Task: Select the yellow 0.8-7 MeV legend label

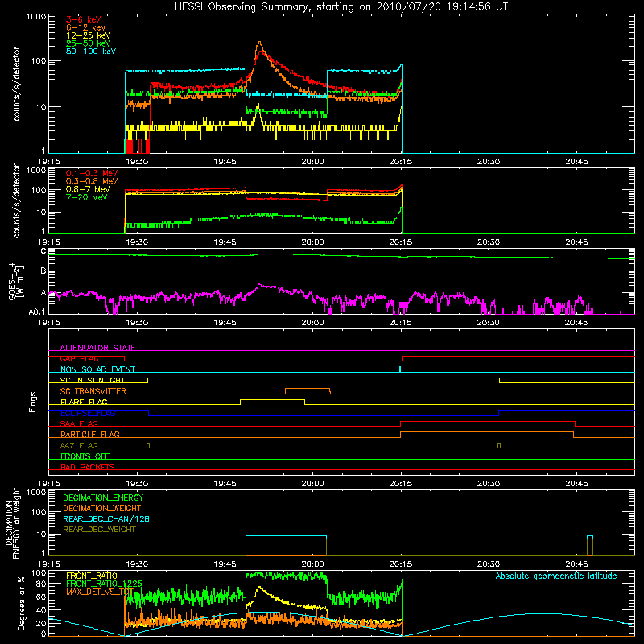Action: [88, 189]
